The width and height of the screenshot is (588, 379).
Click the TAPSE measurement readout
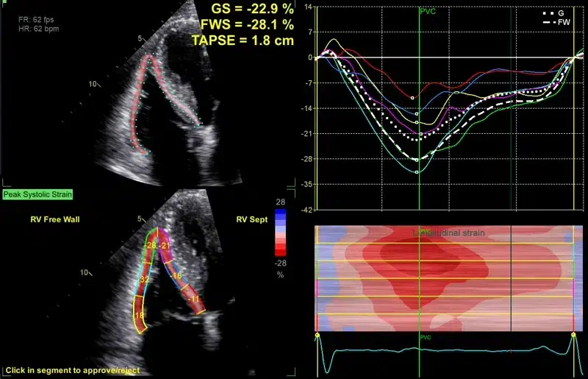(x=243, y=40)
